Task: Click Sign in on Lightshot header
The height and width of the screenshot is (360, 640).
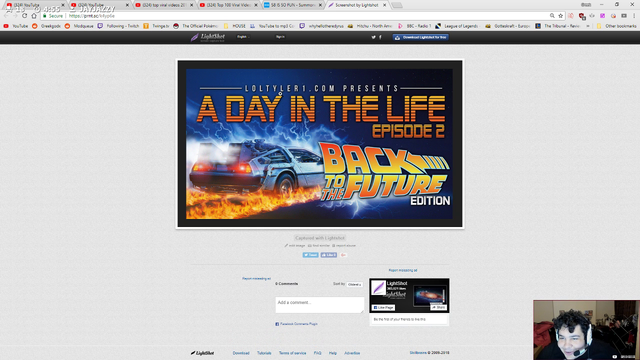Action: pyautogui.click(x=280, y=37)
